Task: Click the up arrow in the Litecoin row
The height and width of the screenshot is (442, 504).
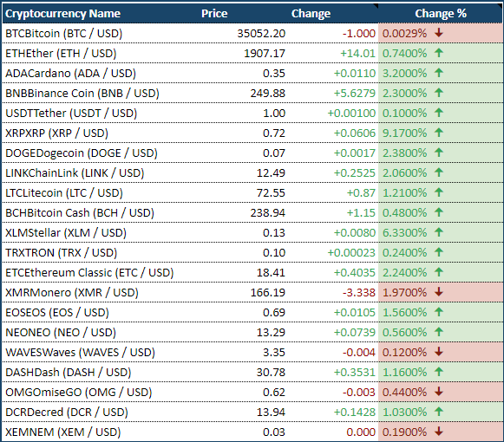Action: click(x=439, y=192)
